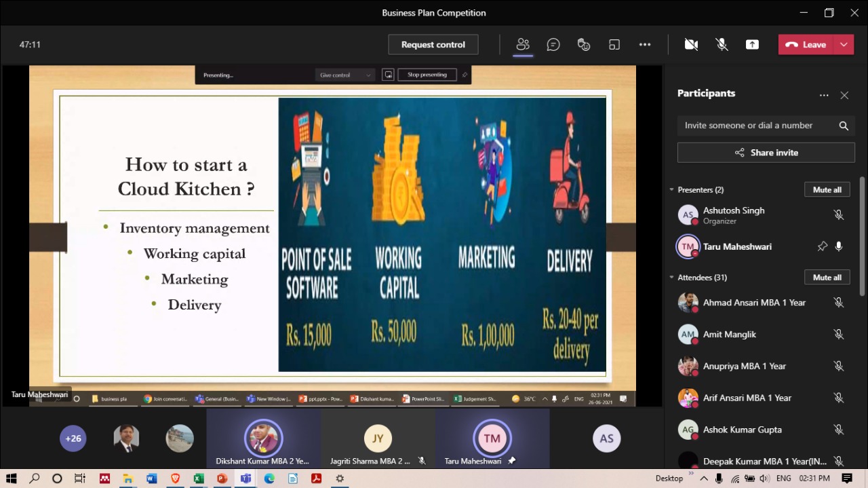Mute all attendees
The height and width of the screenshot is (488, 868).
pos(827,278)
